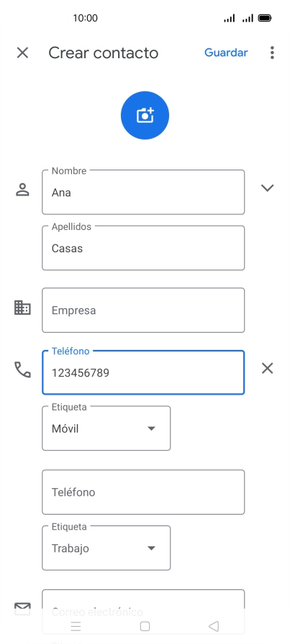The width and height of the screenshot is (290, 644).
Task: Expand more name fields with chevron
Action: [268, 188]
